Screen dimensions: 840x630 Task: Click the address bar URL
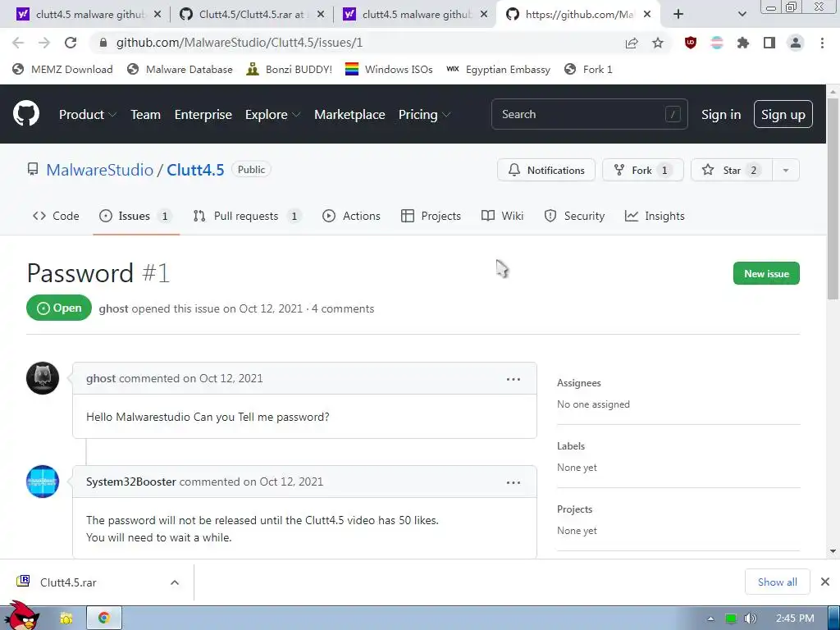(x=240, y=43)
